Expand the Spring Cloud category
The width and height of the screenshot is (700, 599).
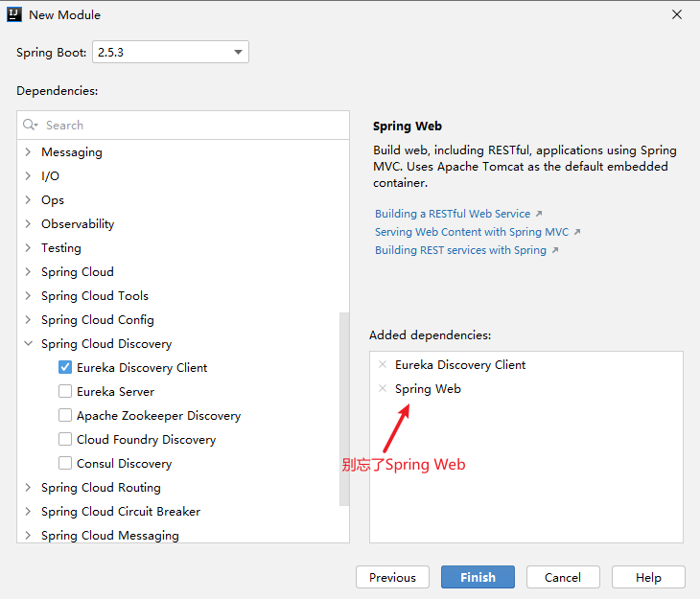[x=28, y=272]
